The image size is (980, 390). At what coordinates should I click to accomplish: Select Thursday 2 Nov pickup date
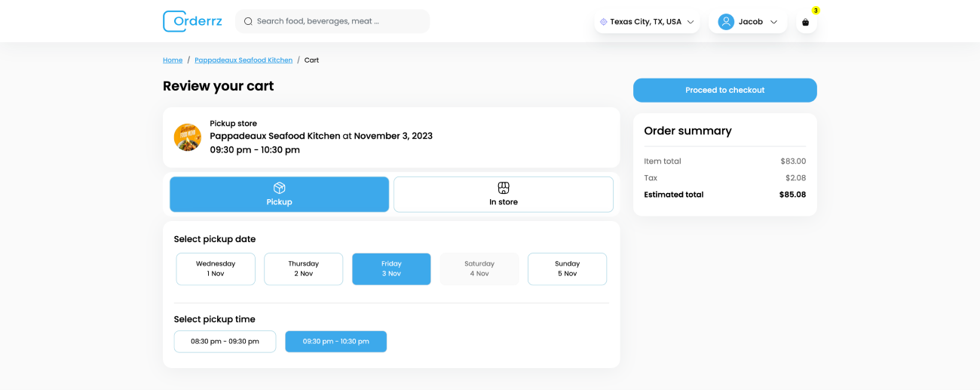tap(303, 269)
